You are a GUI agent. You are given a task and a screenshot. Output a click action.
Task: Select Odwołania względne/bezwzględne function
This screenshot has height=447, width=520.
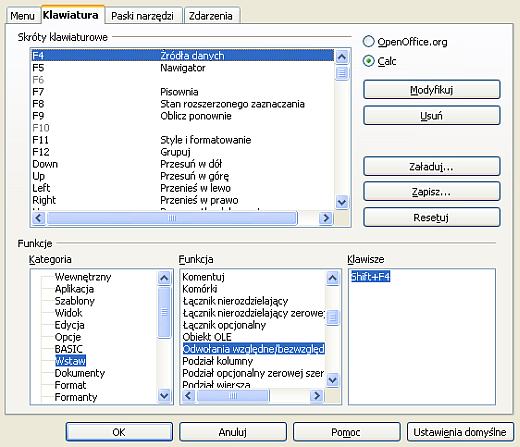pos(253,349)
